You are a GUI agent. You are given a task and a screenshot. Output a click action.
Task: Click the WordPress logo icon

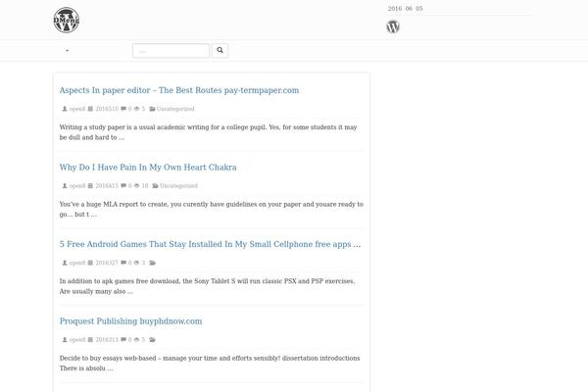(x=393, y=27)
